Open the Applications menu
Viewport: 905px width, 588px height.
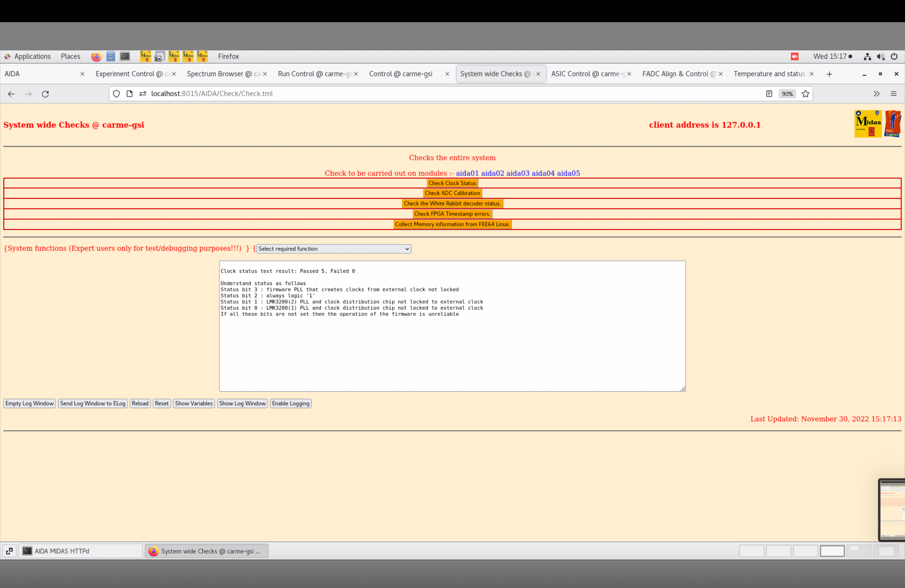tap(32, 56)
